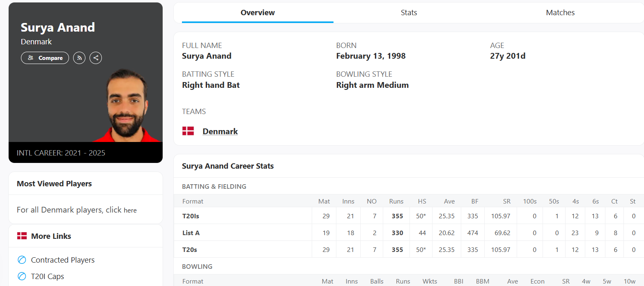Follow the "here" link for Denmark players
Viewport: 644px width, 286px height.
point(130,210)
